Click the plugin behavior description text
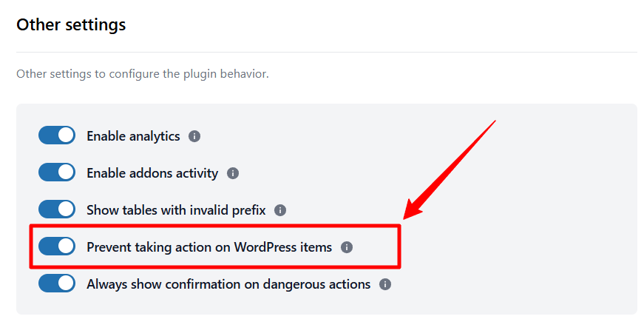 point(142,74)
